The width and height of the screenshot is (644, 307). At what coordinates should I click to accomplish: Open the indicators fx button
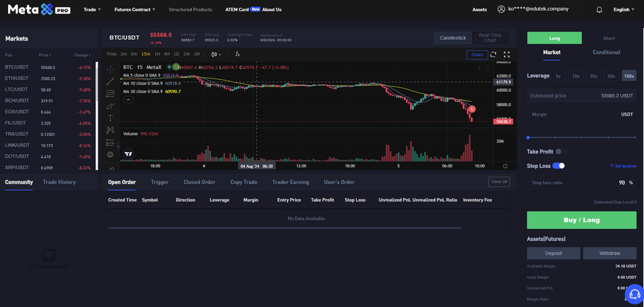point(238,54)
